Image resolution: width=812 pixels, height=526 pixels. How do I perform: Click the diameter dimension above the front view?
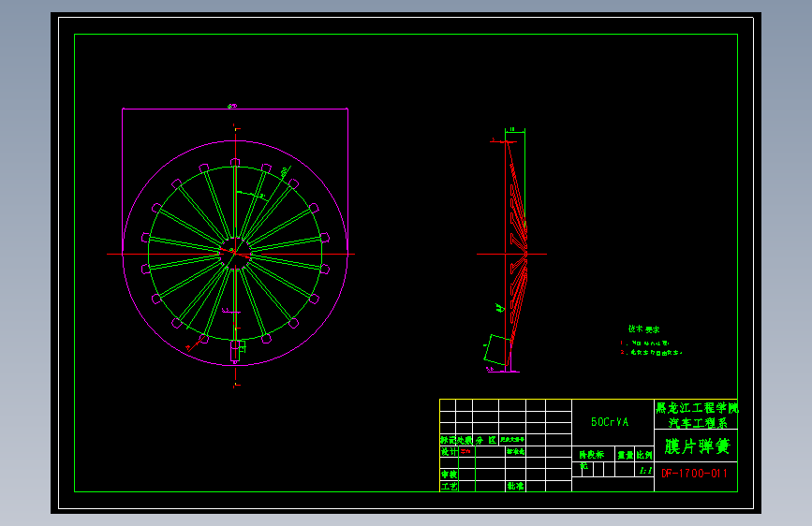pos(232,107)
